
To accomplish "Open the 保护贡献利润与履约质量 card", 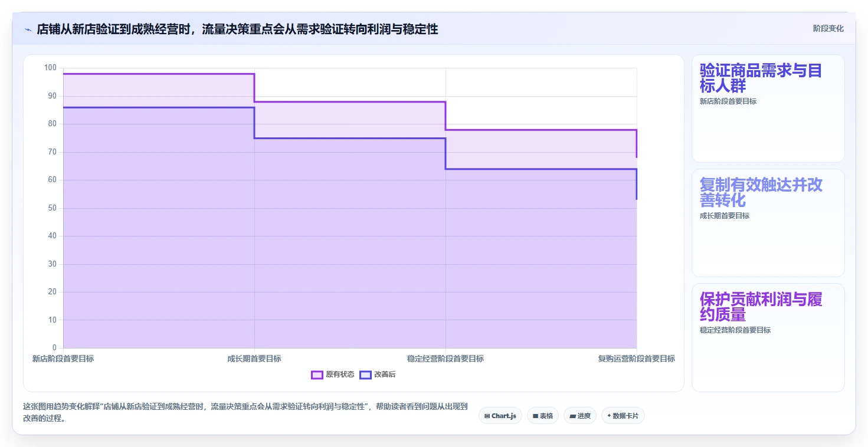I will (x=768, y=337).
